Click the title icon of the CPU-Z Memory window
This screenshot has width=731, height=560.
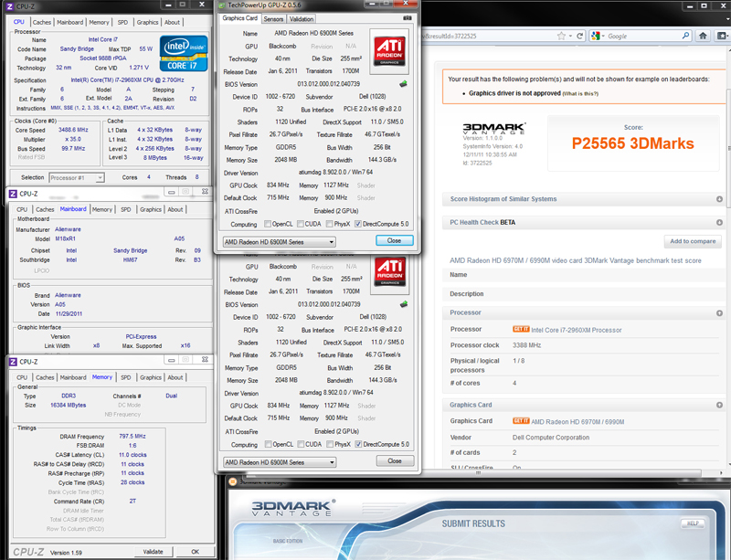(x=13, y=362)
